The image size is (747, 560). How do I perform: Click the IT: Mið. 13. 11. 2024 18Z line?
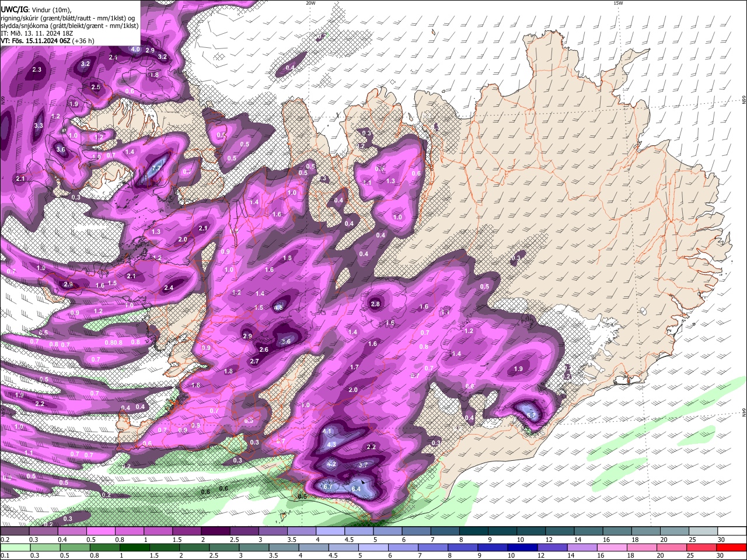click(x=37, y=33)
